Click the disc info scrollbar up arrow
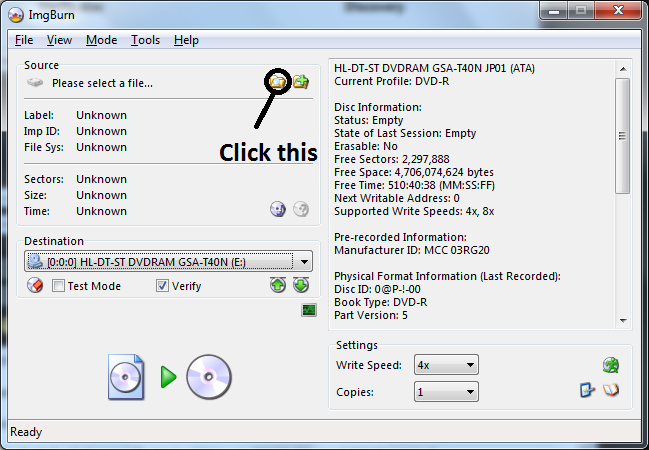Viewport: 649px width, 450px height. pyautogui.click(x=623, y=69)
